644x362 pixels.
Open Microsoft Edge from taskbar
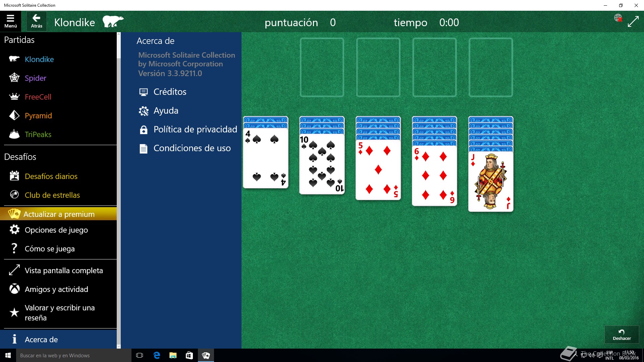coord(156,355)
